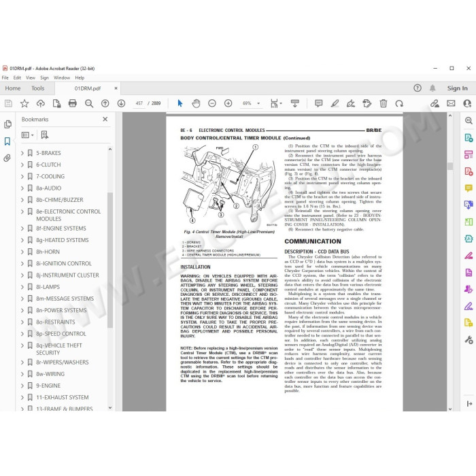Open the Export PDF tool in right pane
Image resolution: width=476 pixels, height=476 pixels.
(x=469, y=137)
